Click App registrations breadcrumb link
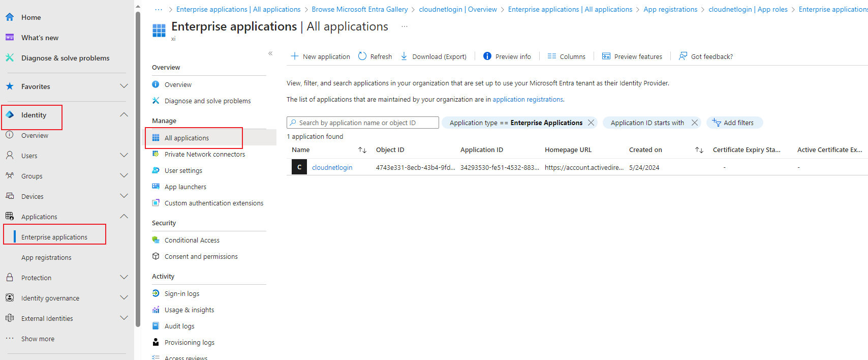Screen dimensions: 868x360 coord(670,9)
